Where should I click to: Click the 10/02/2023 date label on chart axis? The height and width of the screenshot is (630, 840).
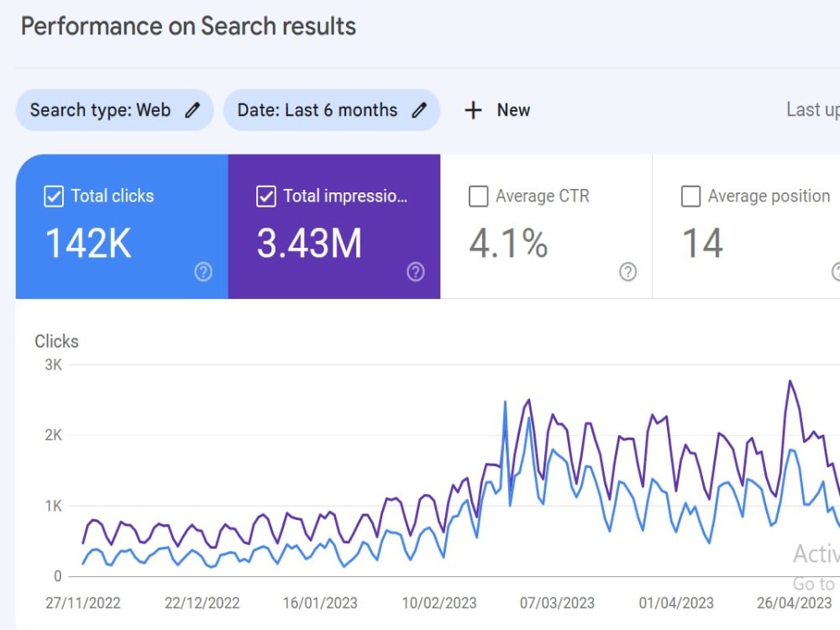pos(439,603)
